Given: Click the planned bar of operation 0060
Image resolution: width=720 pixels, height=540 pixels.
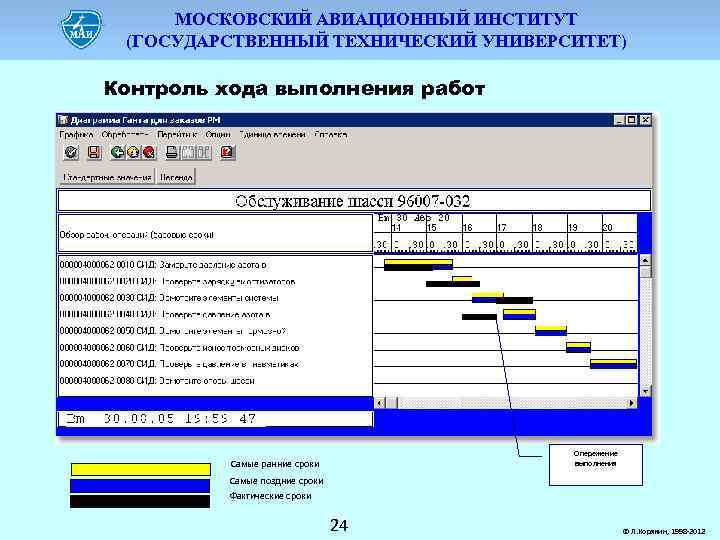Looking at the screenshot, I should coord(578,347).
